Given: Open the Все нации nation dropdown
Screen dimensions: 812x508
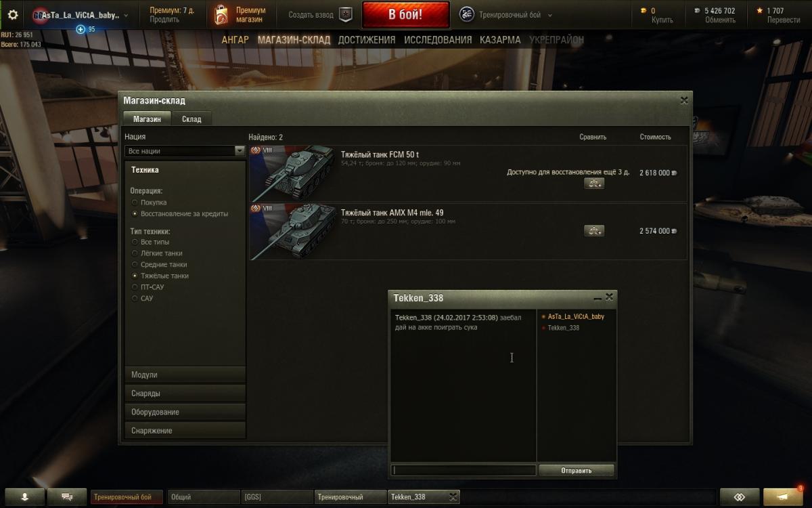Looking at the screenshot, I should pyautogui.click(x=185, y=151).
